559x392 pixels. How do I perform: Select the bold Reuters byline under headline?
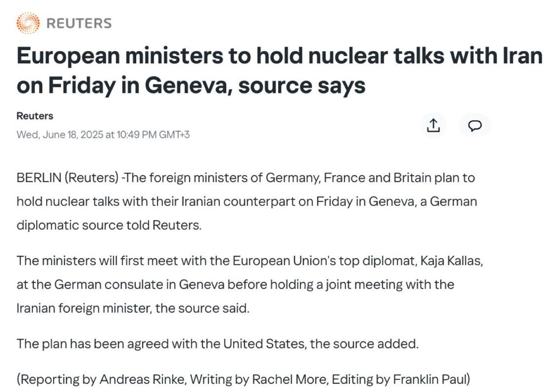point(35,116)
